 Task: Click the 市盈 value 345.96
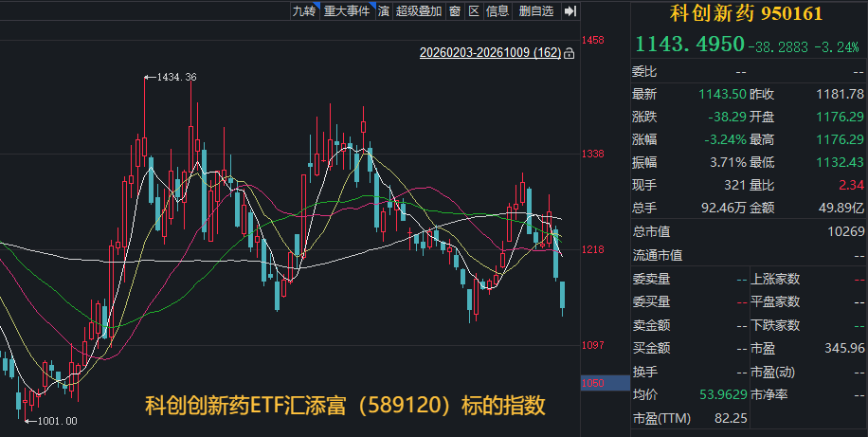[844, 349]
